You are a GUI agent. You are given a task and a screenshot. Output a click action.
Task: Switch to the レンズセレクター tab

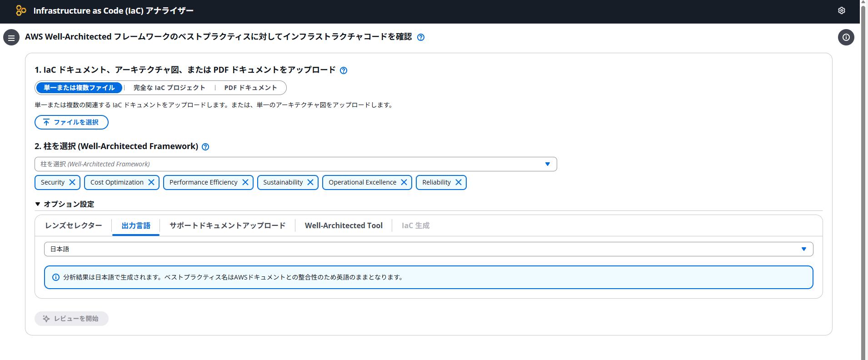tap(74, 225)
